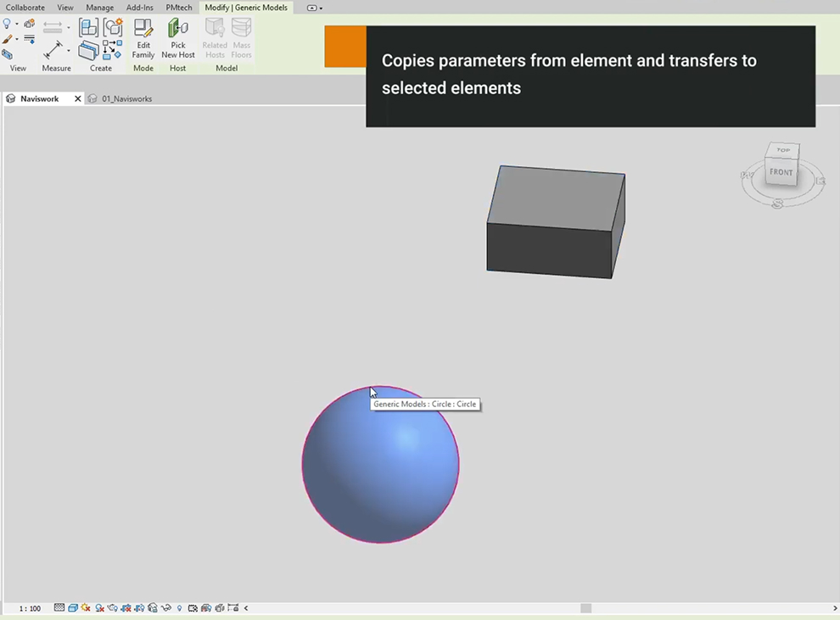
Task: Click the Reveal Hidden Elements lightbulb icon
Action: [x=179, y=608]
